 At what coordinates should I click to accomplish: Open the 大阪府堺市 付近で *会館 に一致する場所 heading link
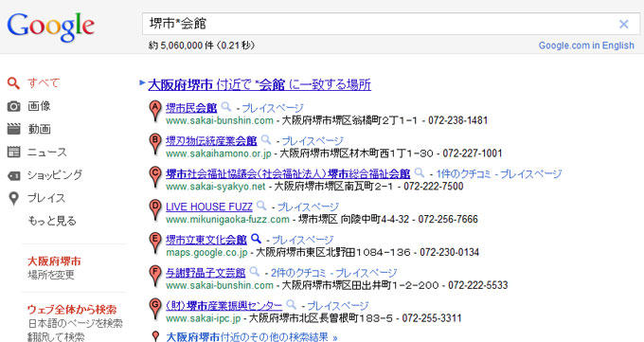point(259,84)
